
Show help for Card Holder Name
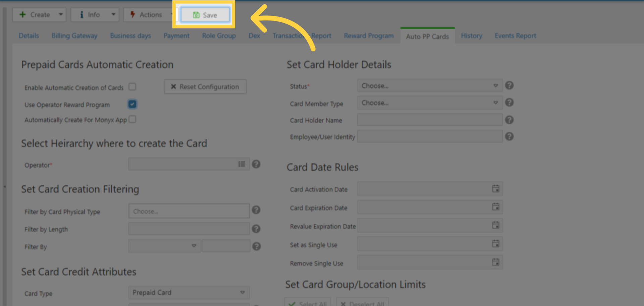pos(509,120)
